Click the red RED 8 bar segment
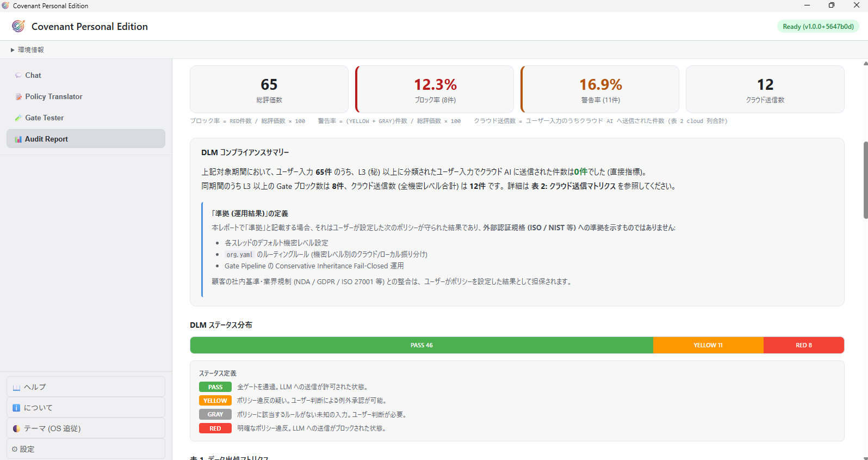 (x=804, y=345)
